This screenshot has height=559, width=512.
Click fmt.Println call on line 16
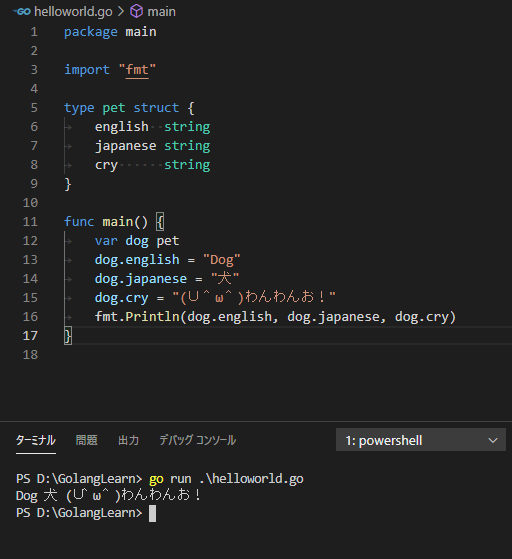coord(137,317)
